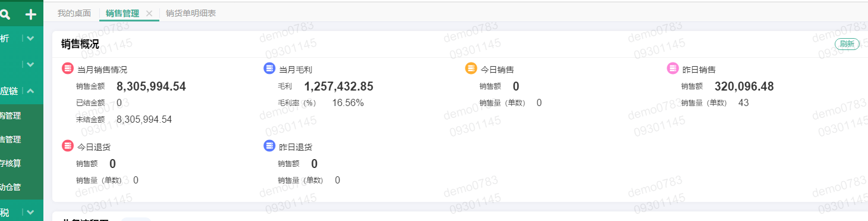Click the blue 昨日退货 icon
The image size is (868, 221).
269,146
